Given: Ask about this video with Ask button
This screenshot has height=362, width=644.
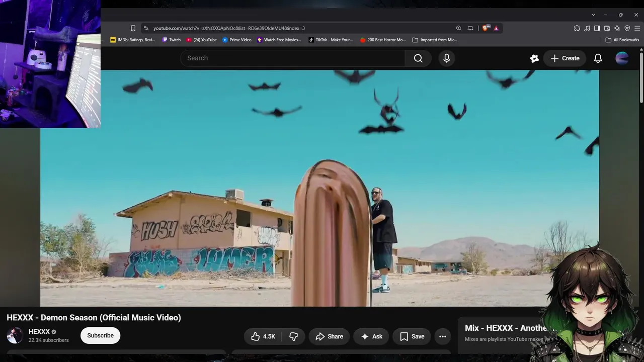Looking at the screenshot, I should point(371,336).
